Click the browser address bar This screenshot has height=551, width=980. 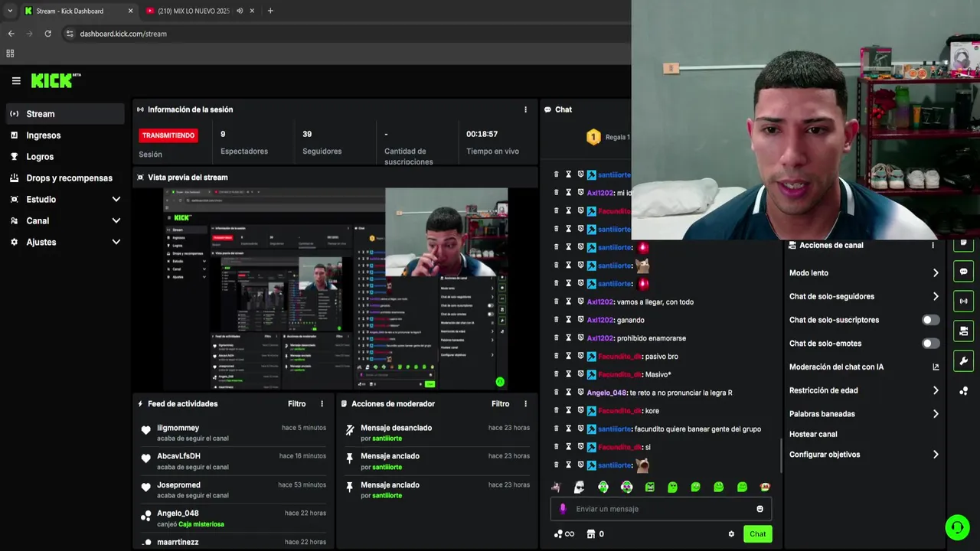coord(345,34)
